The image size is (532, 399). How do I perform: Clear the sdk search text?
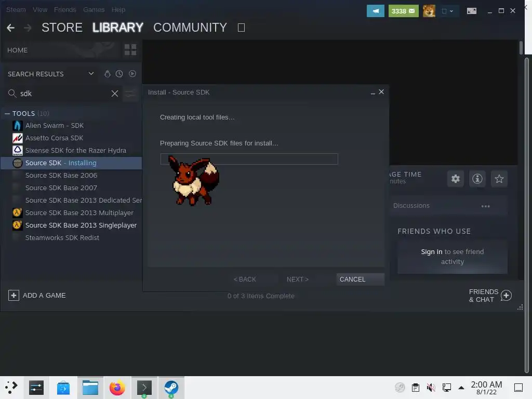tap(115, 94)
